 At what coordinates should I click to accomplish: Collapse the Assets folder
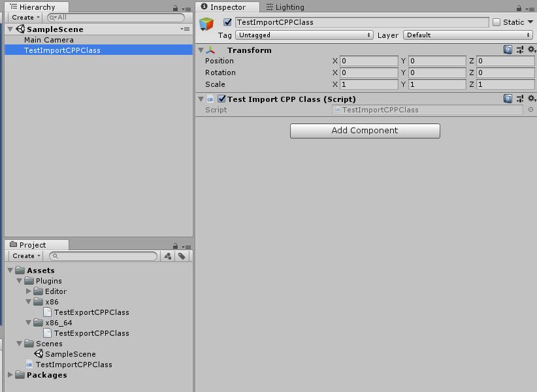tap(10, 270)
